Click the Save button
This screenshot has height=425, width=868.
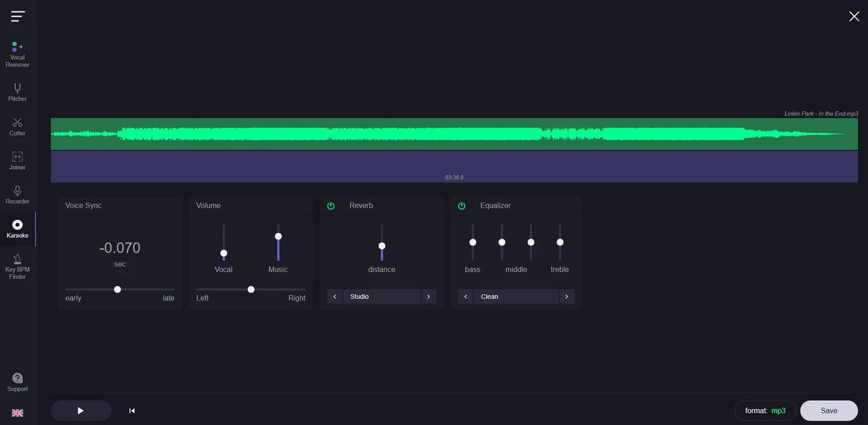point(829,411)
